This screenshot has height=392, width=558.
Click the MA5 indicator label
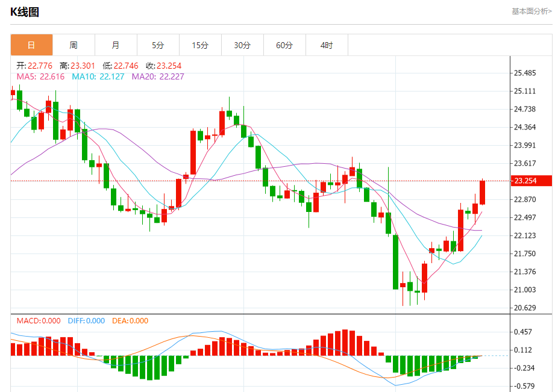point(40,76)
